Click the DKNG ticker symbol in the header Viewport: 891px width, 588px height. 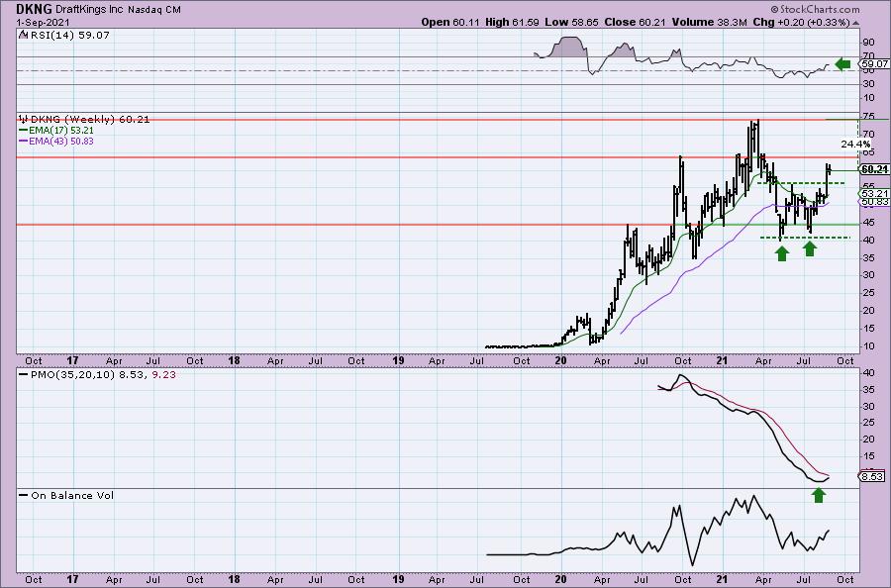(x=34, y=9)
